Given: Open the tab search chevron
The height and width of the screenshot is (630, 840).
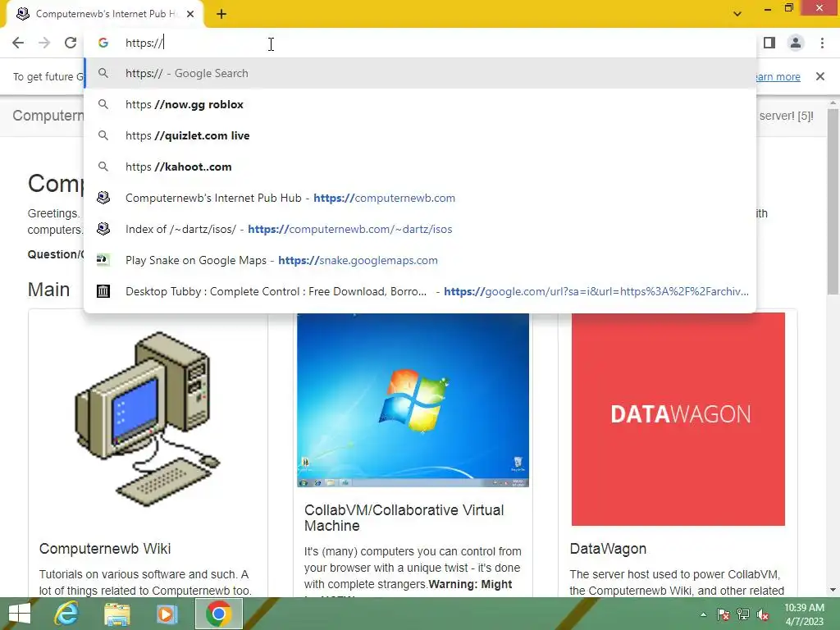Looking at the screenshot, I should (737, 14).
